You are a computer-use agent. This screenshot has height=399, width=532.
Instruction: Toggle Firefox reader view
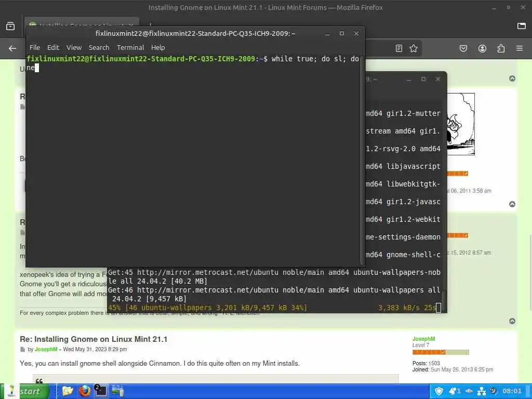point(399,48)
